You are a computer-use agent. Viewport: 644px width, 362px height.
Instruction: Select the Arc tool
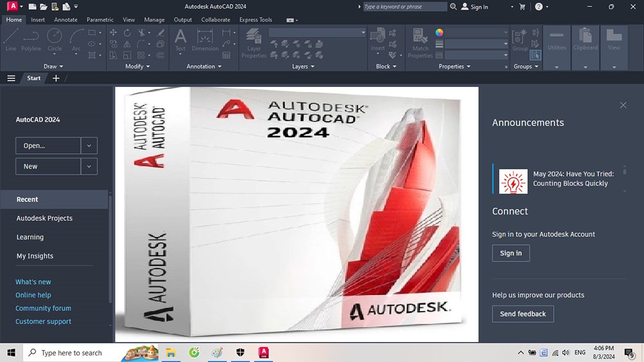pos(77,41)
